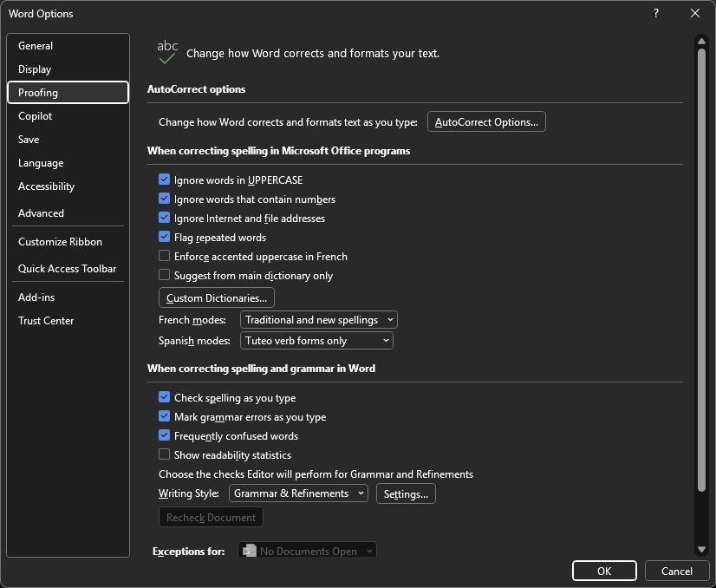This screenshot has height=588, width=716.
Task: Select the Proofing category
Action: (68, 93)
